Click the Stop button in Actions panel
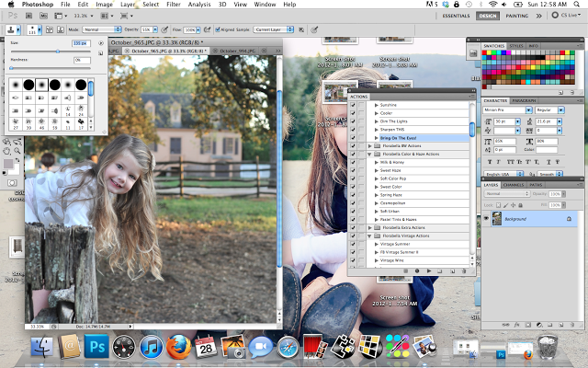 tap(405, 270)
